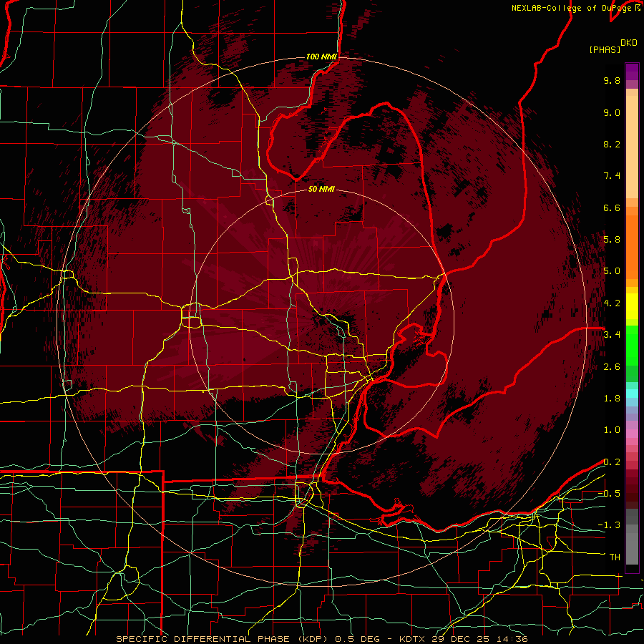644x644 pixels.
Task: Click the 5.8 value on color scale
Action: click(x=612, y=240)
